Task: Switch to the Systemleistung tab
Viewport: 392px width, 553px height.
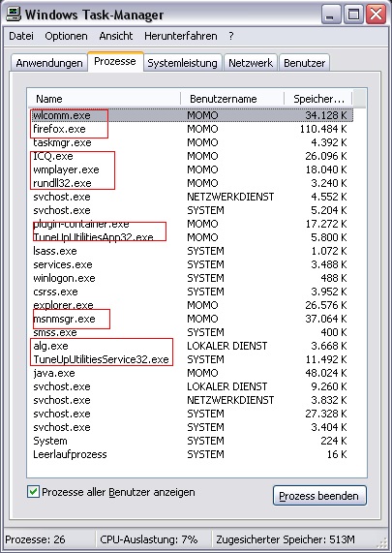Action: [x=182, y=63]
